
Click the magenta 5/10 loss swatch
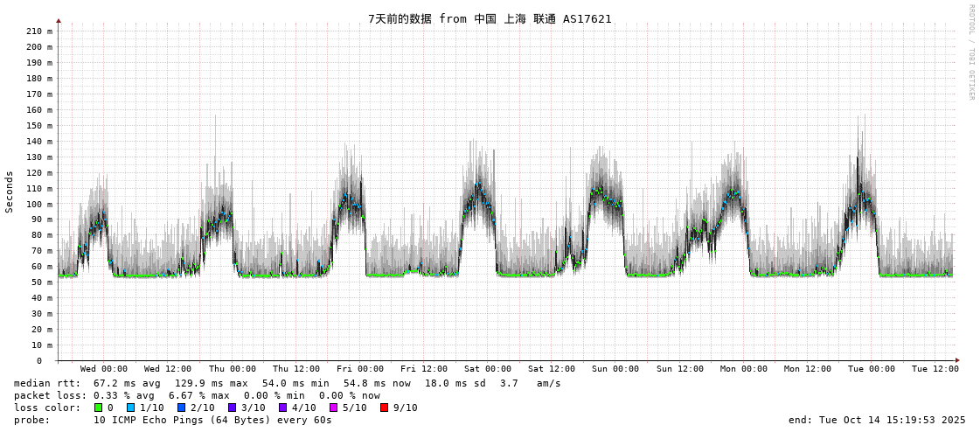[334, 408]
